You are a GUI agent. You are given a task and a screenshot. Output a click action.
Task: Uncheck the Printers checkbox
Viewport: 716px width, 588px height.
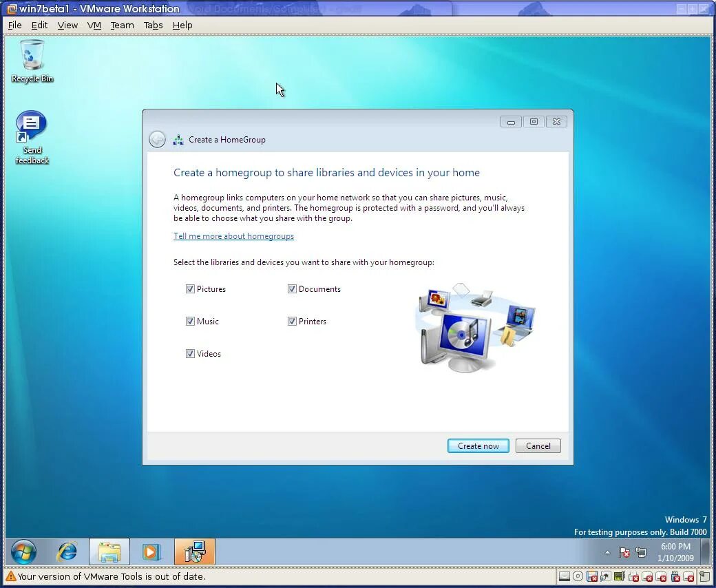292,322
